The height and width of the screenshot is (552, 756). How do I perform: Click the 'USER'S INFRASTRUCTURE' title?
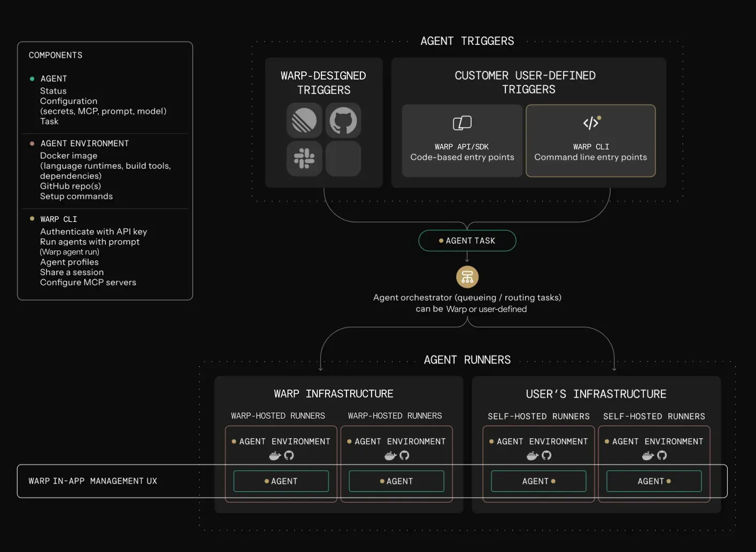(596, 394)
